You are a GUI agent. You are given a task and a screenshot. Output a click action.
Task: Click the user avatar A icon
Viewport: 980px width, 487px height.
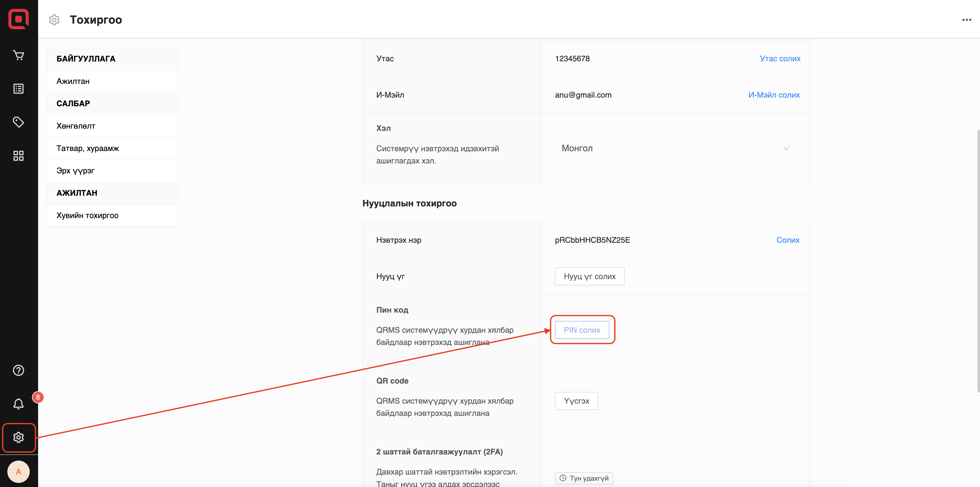pyautogui.click(x=18, y=472)
